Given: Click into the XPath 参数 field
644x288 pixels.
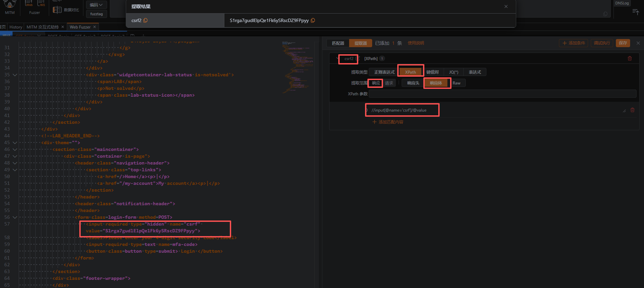Looking at the screenshot, I should [502, 94].
